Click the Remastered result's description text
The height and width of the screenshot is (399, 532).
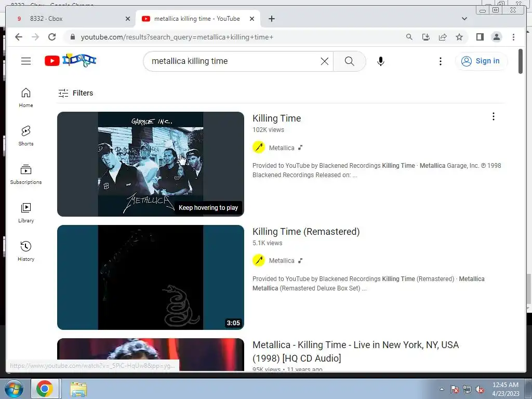368,284
